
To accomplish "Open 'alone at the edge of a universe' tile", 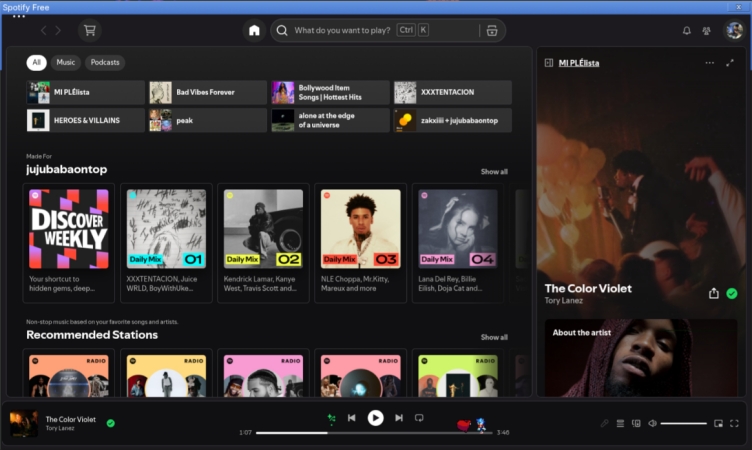I will 330,120.
